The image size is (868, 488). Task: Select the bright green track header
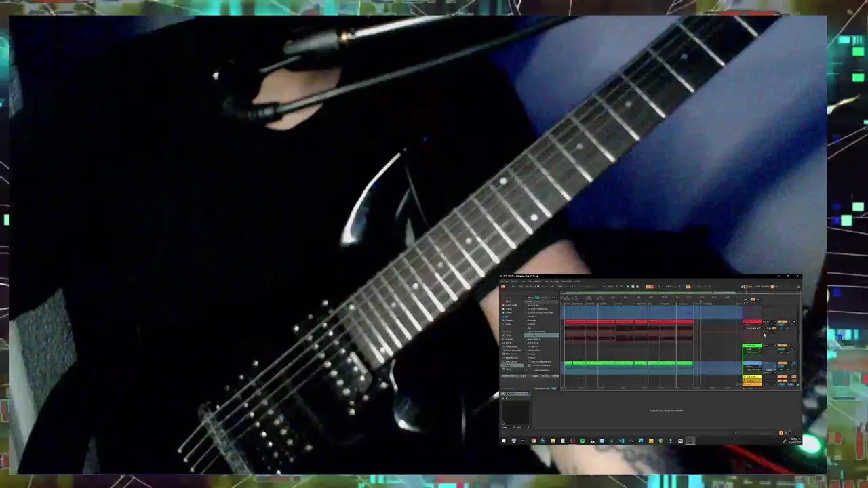752,346
